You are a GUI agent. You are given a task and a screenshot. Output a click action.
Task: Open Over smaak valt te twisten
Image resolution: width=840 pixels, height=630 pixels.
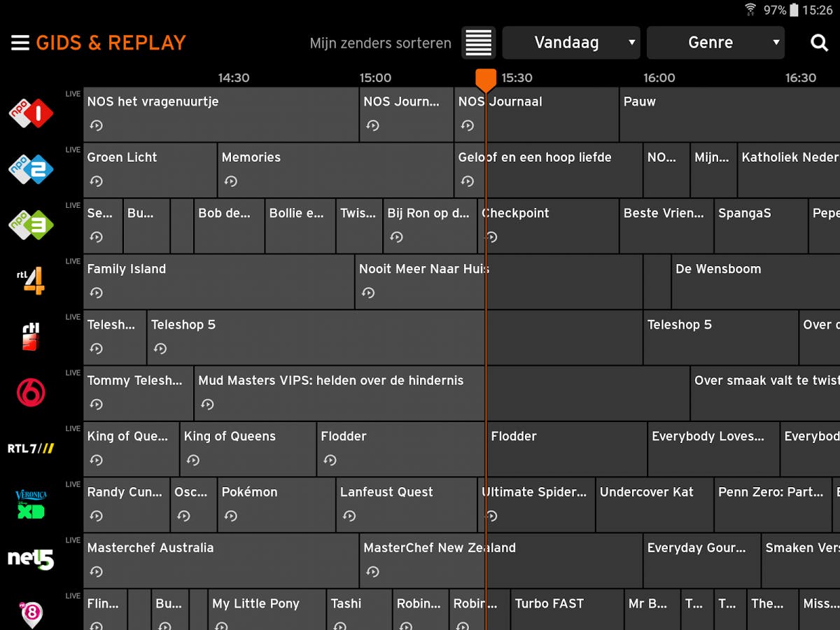coord(765,393)
